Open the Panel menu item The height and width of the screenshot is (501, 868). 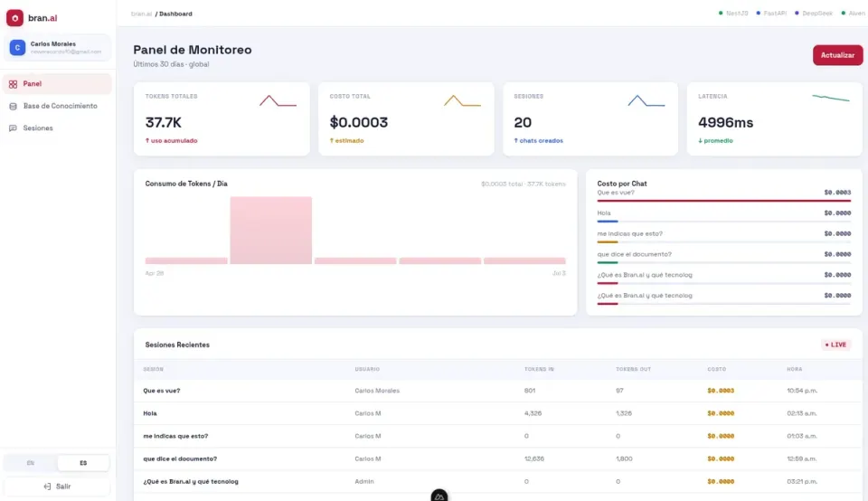[x=57, y=84]
